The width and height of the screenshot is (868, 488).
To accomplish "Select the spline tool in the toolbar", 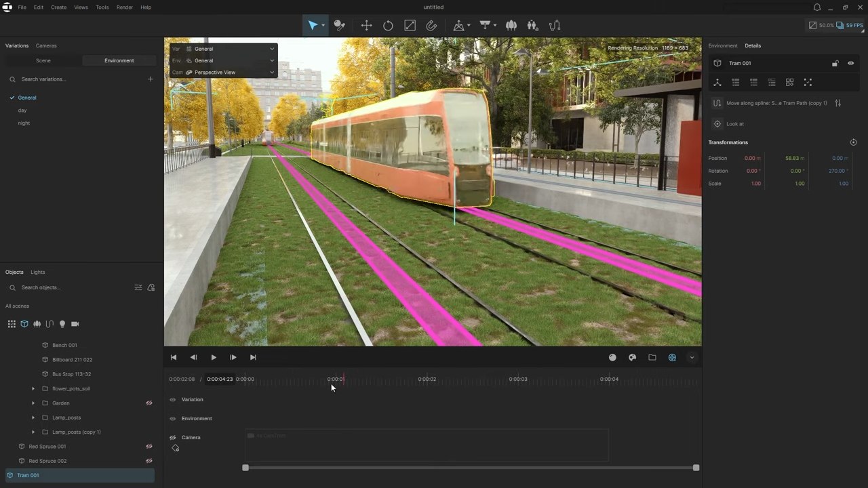I will 555,25.
